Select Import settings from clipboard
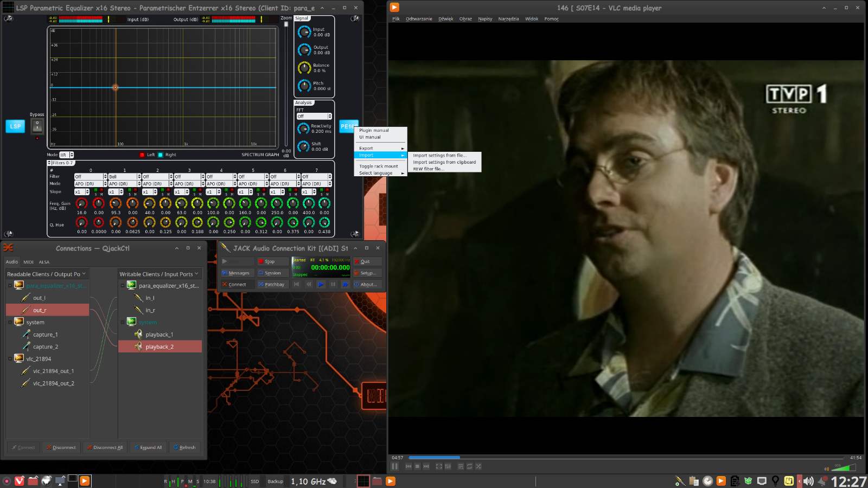Viewport: 868px width, 488px height. point(444,162)
